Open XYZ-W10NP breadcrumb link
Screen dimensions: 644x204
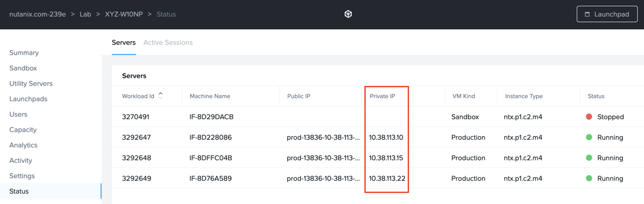tap(124, 14)
